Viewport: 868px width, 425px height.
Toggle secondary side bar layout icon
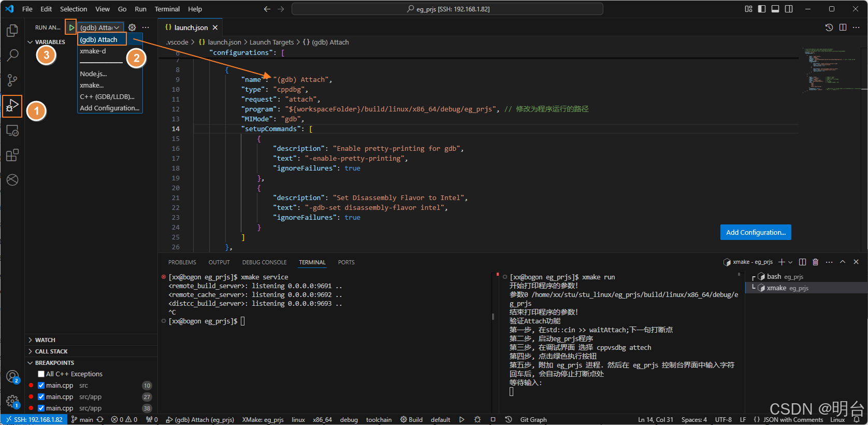point(789,9)
